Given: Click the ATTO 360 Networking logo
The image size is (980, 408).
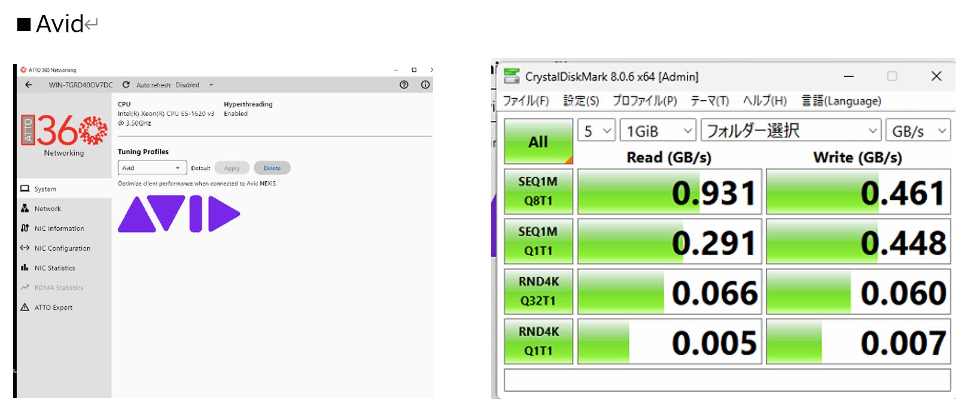Looking at the screenshot, I should click(x=64, y=135).
